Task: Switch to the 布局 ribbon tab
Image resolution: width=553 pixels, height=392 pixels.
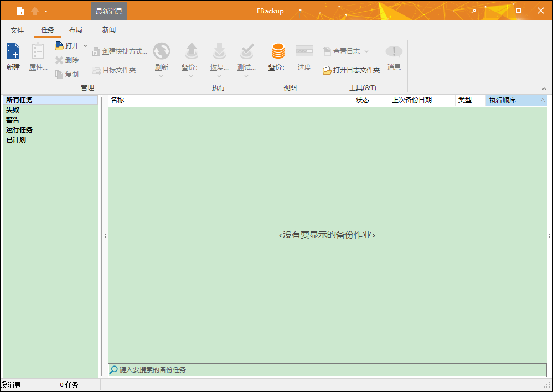Action: [76, 30]
